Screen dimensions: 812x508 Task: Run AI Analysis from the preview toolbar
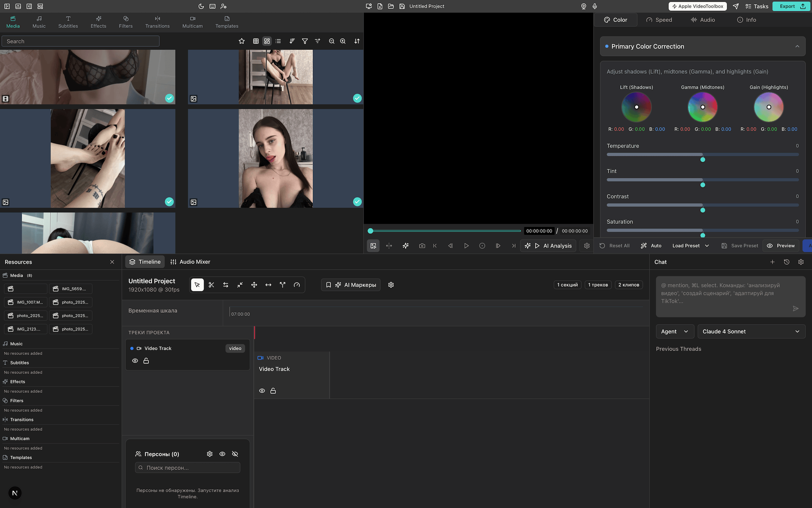pyautogui.click(x=548, y=246)
